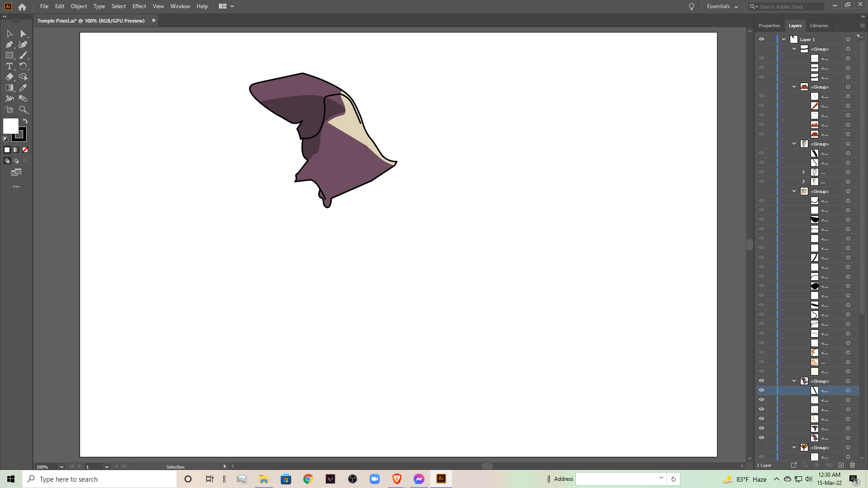The width and height of the screenshot is (868, 488).
Task: Open Edit Toolbar three-dots button
Action: [16, 187]
